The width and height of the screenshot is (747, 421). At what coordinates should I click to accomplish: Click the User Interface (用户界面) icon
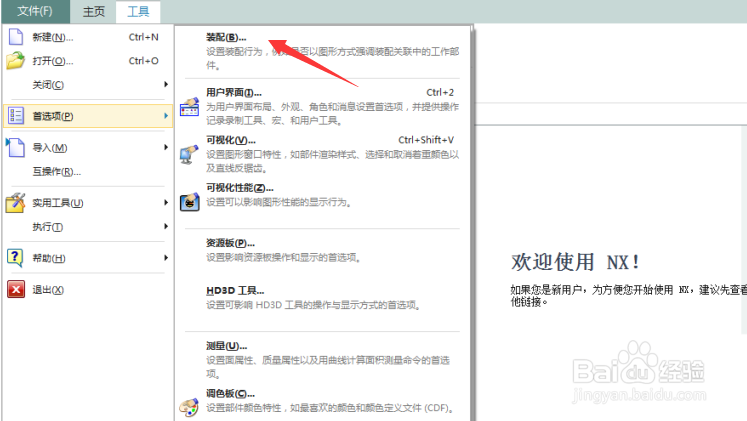(189, 107)
